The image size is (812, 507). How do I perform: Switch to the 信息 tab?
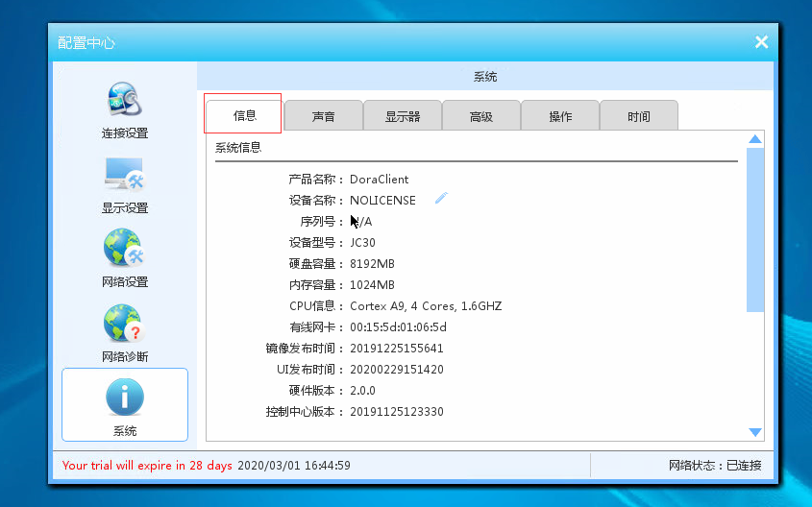[244, 115]
